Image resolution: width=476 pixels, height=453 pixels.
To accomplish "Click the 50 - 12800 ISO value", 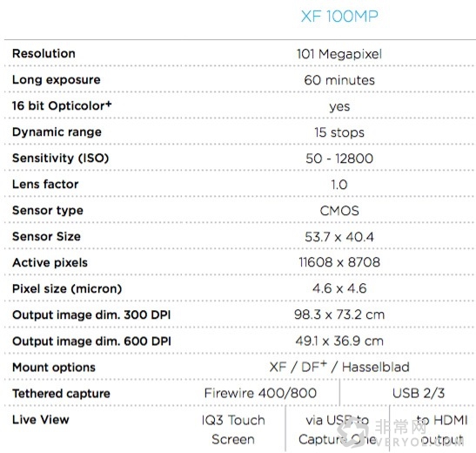I will coord(339,159).
